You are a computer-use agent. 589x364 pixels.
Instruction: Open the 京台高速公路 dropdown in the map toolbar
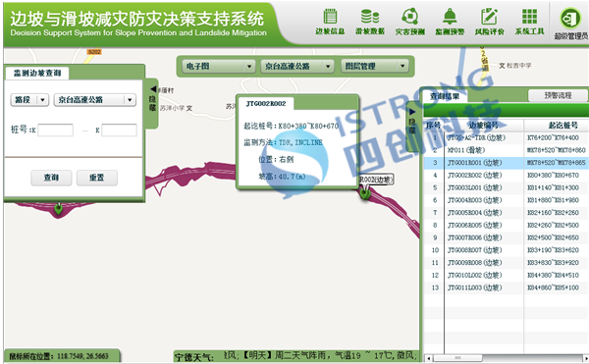(x=297, y=67)
